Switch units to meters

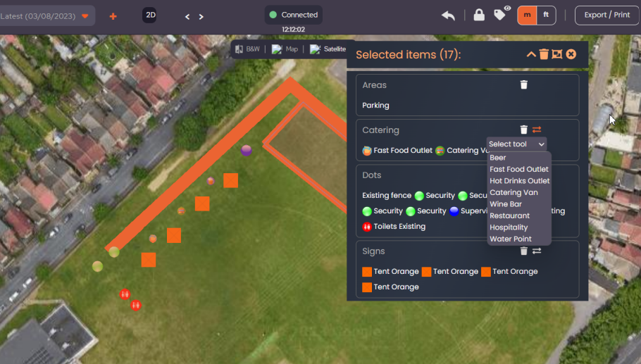(x=527, y=15)
